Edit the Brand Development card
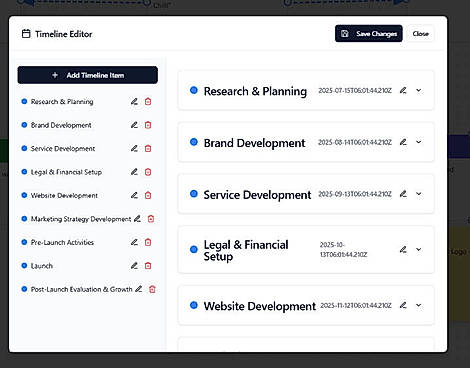Screen dimensions: 470x368 403,142
